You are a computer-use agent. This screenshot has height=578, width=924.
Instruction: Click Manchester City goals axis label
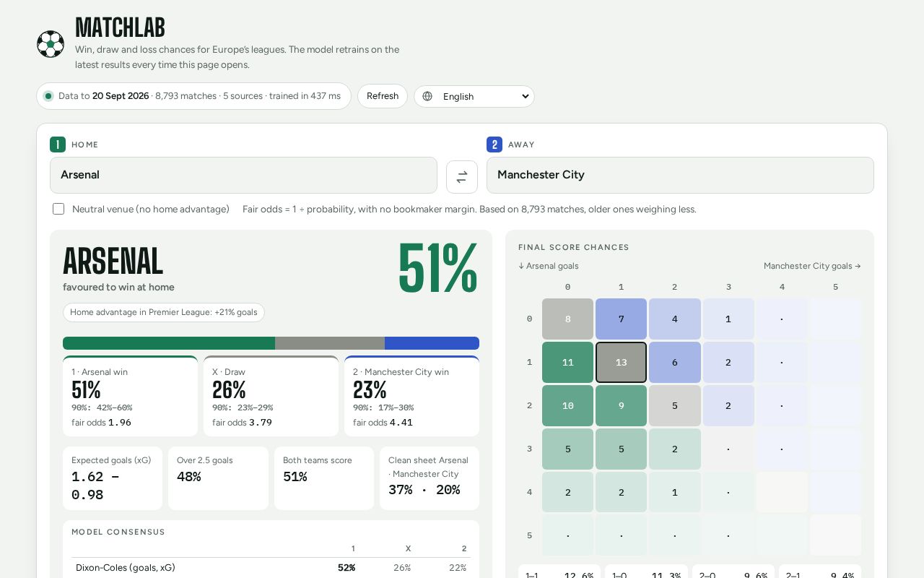812,266
